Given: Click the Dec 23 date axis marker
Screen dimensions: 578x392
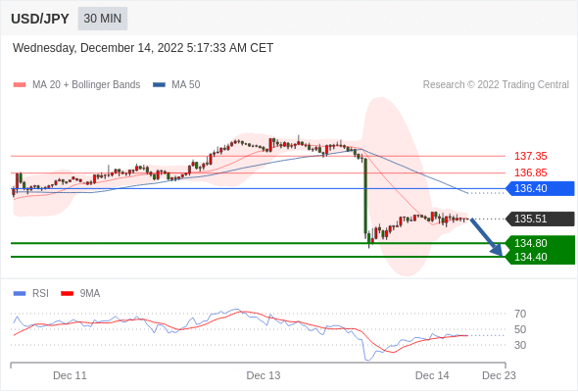Looking at the screenshot, I should tap(499, 375).
